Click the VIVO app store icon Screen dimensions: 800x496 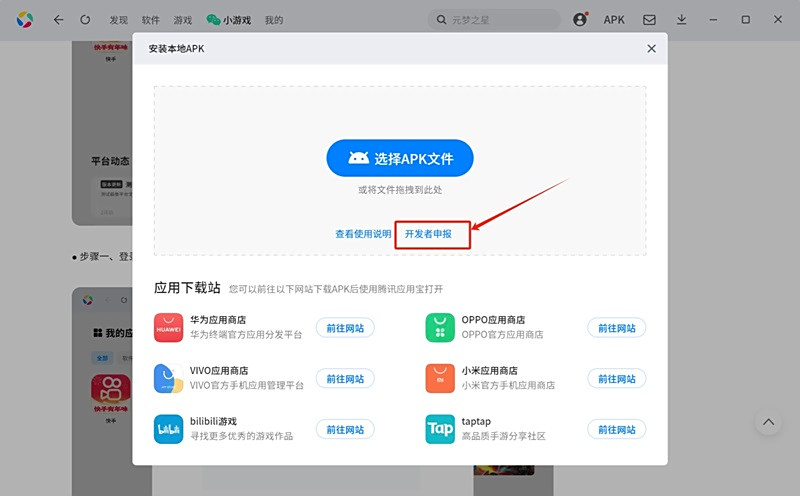[168, 378]
